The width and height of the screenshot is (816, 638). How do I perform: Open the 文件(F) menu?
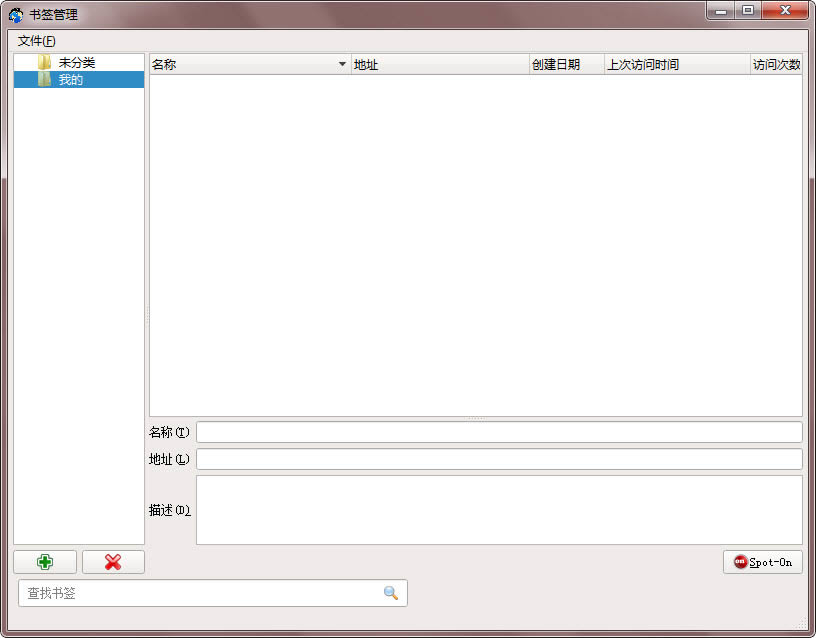(36, 41)
